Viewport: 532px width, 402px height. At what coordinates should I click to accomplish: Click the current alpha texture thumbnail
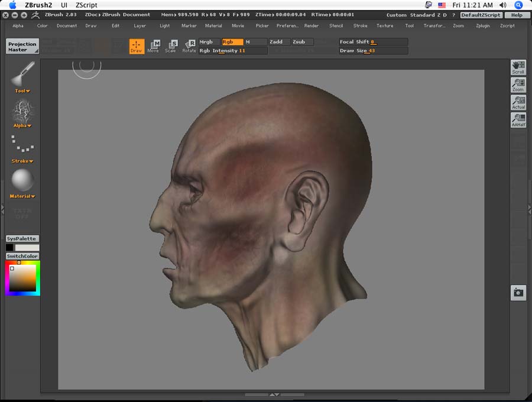[x=22, y=110]
